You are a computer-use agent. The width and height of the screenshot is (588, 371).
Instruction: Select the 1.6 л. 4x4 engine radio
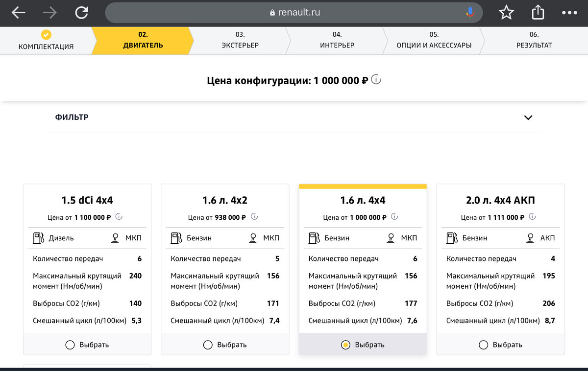click(x=345, y=345)
